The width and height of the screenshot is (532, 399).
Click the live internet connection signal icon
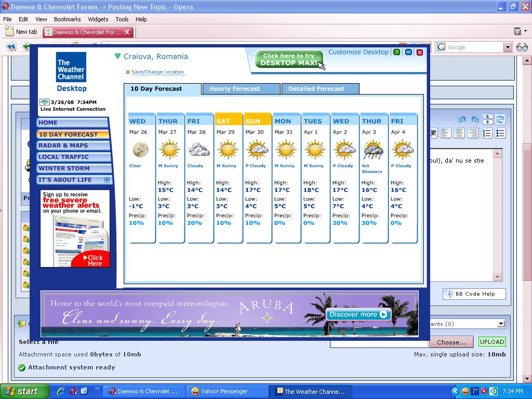[45, 102]
